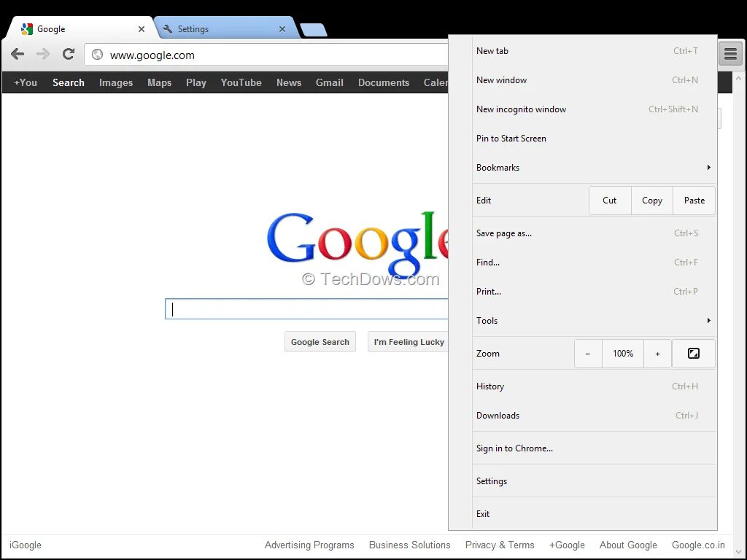Image resolution: width=747 pixels, height=560 pixels.
Task: Click the I'm Feeling Lucky button
Action: pos(409,342)
